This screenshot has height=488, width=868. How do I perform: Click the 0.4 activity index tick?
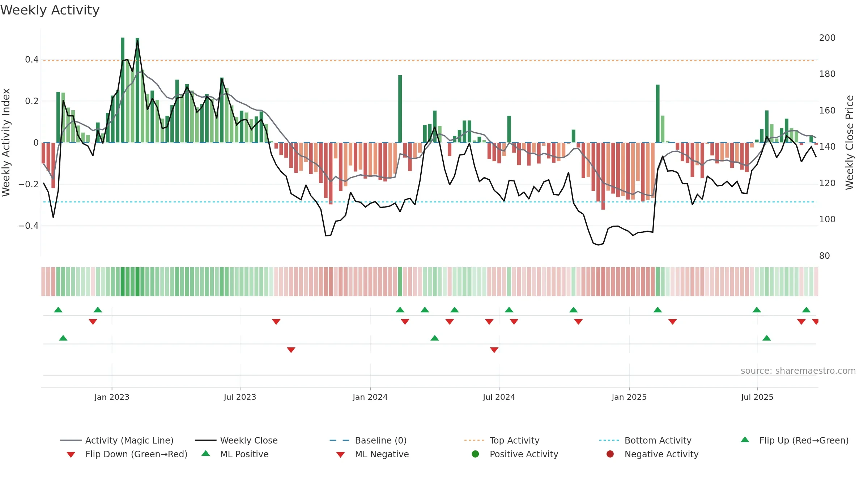click(x=31, y=60)
